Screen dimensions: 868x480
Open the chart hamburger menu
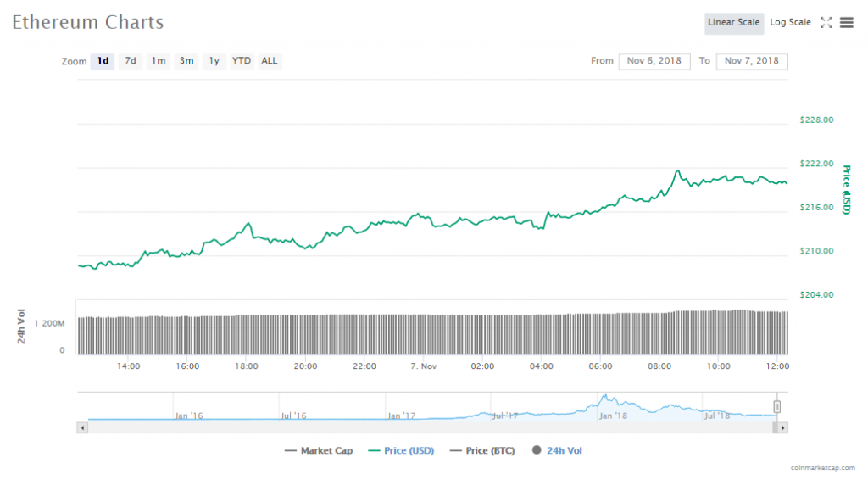click(846, 23)
